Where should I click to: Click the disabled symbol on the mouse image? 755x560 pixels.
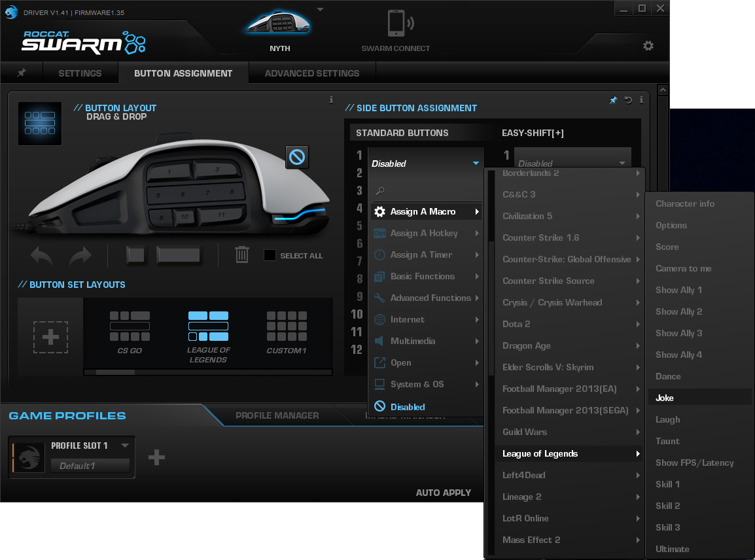[297, 157]
